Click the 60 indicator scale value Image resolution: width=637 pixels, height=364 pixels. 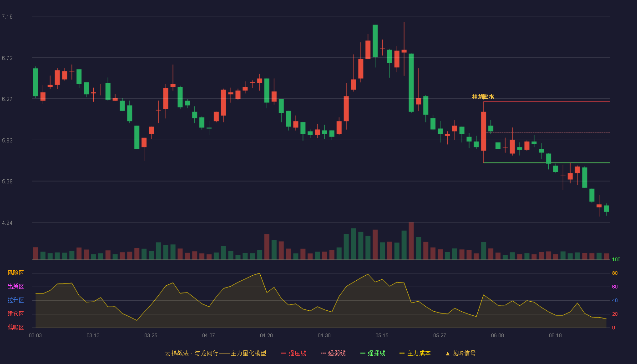tap(615, 287)
